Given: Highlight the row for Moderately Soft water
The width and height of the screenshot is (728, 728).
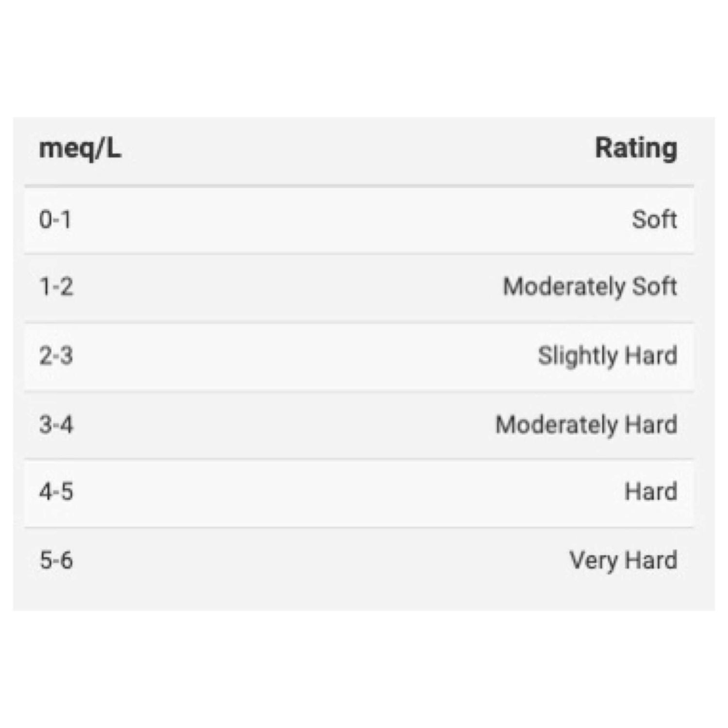Looking at the screenshot, I should coord(359,287).
